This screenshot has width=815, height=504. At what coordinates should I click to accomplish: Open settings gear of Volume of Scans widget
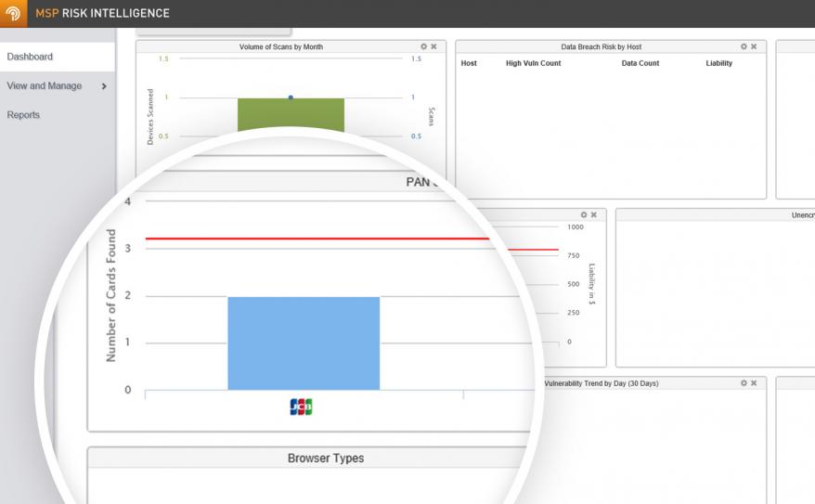423,46
